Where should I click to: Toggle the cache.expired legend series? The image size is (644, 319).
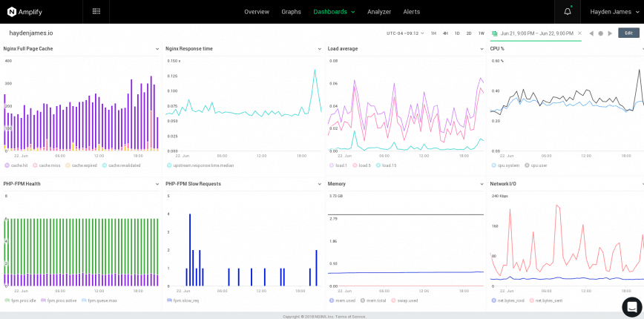pyautogui.click(x=82, y=165)
